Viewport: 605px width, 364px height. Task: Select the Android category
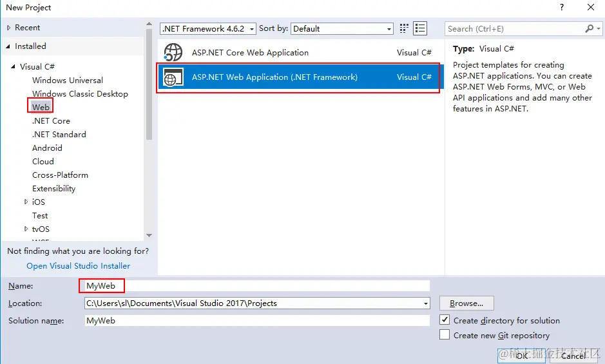(x=47, y=148)
